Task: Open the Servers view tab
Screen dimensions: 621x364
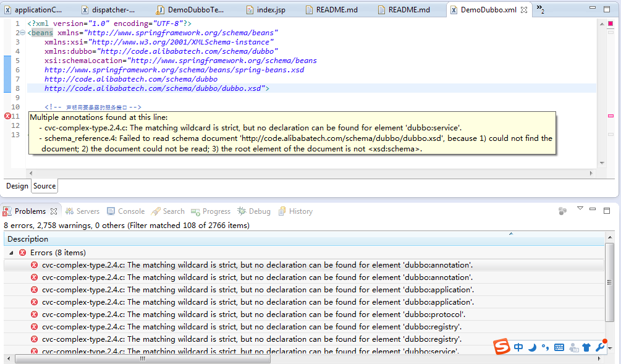Action: tap(82, 211)
